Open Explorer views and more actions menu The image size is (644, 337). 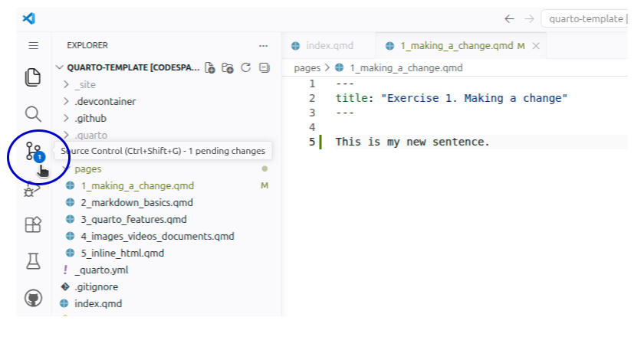pos(263,45)
